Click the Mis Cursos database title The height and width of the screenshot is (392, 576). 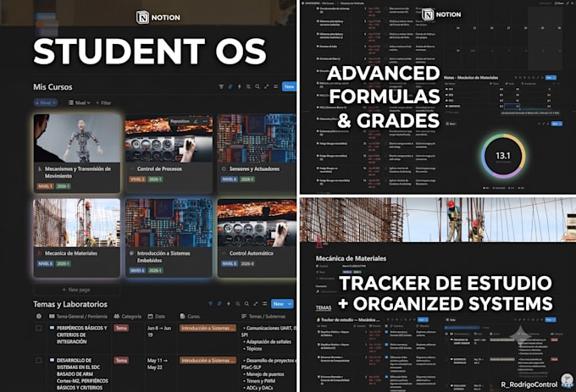pyautogui.click(x=53, y=87)
